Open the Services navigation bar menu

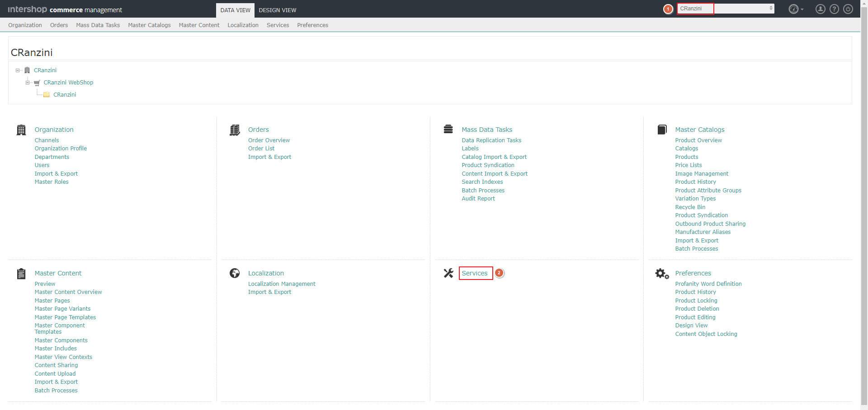click(x=278, y=25)
